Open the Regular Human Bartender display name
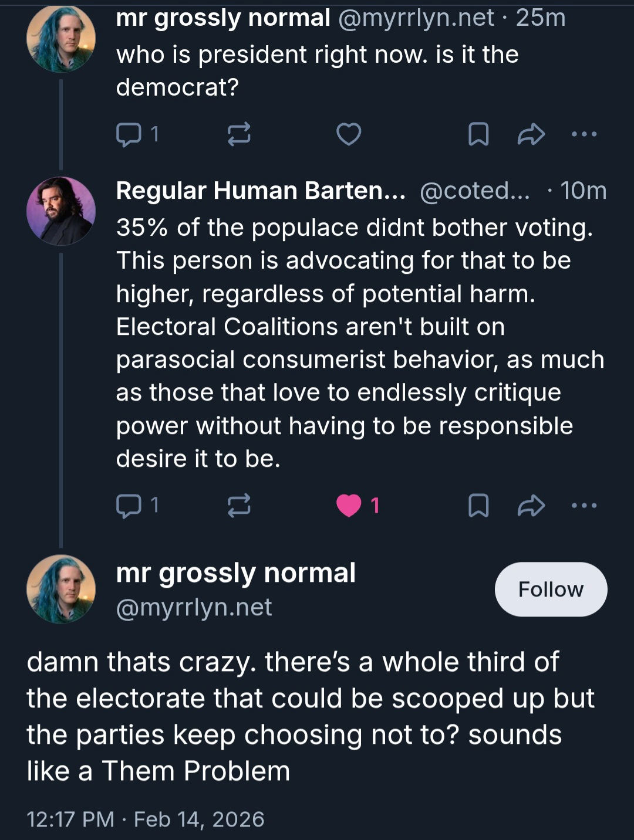Screen dimensions: 634x840 261,191
